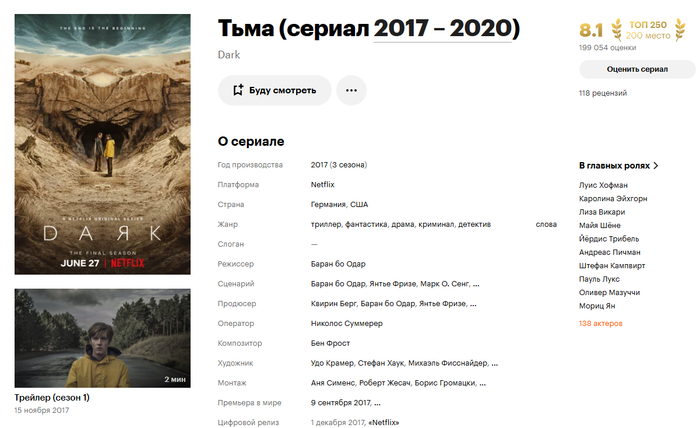
Task: Open the ТОП 250 ranking badge
Action: click(x=648, y=30)
